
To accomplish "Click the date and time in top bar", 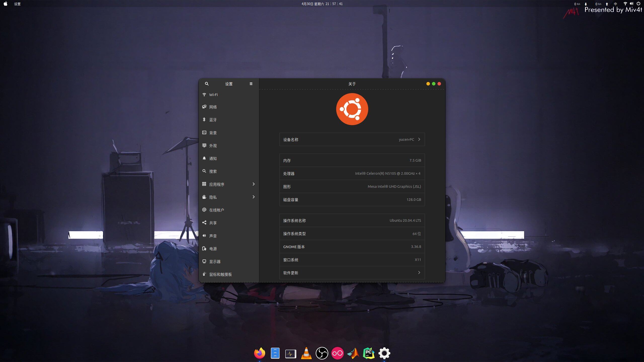I will [322, 4].
